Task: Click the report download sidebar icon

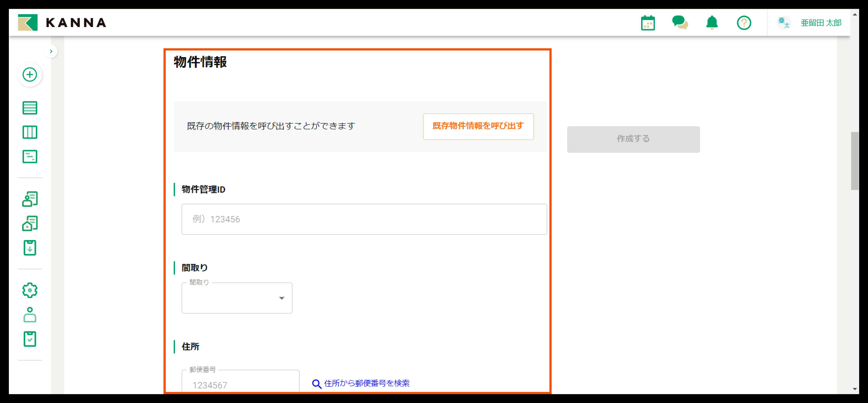Action: pyautogui.click(x=30, y=248)
